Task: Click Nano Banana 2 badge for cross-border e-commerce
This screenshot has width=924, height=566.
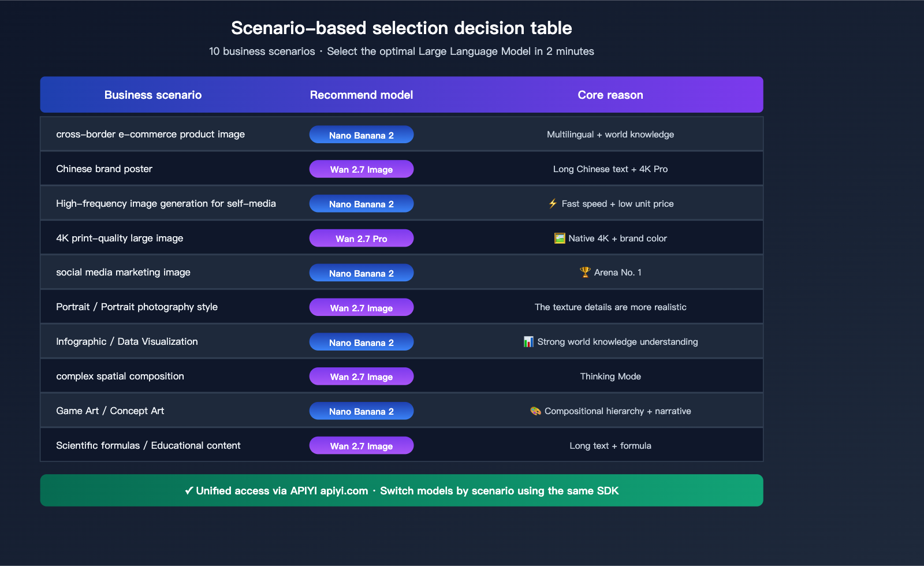Action: (x=362, y=135)
